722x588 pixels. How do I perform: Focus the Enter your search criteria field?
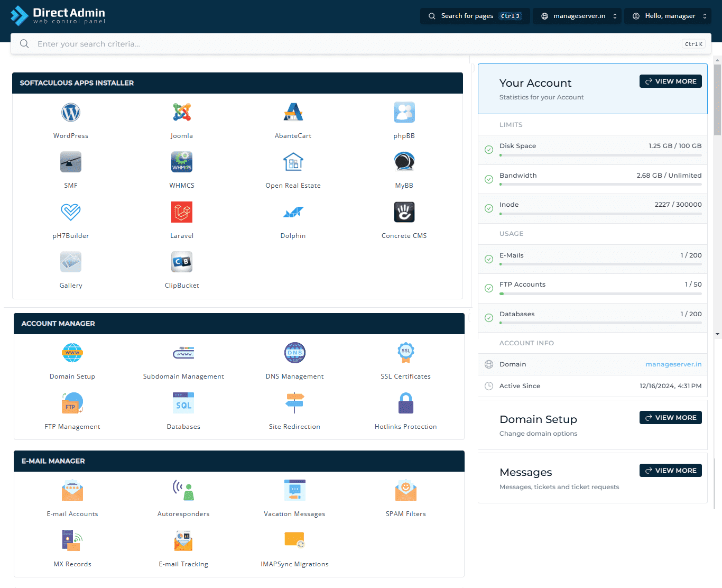pos(361,44)
